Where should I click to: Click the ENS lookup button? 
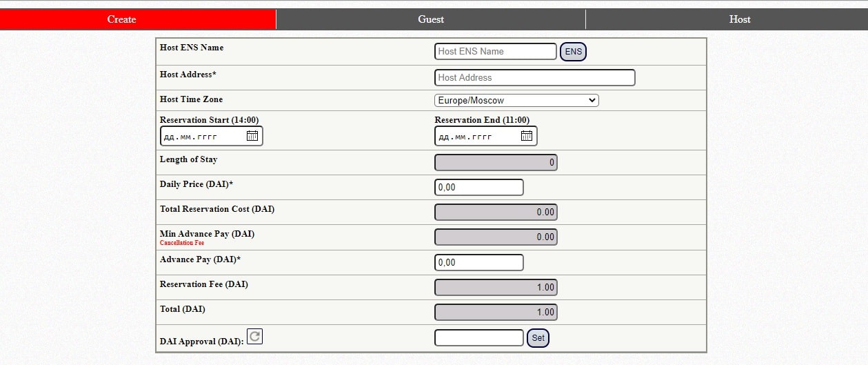(573, 52)
